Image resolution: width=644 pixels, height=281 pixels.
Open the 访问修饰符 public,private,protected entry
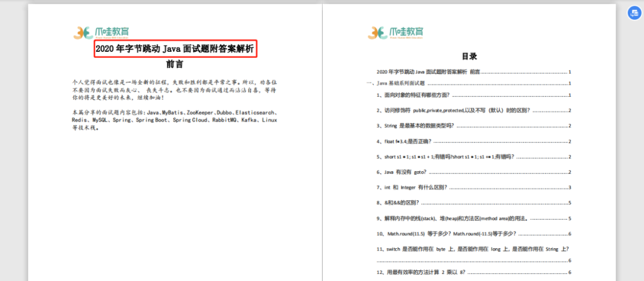coord(473,110)
